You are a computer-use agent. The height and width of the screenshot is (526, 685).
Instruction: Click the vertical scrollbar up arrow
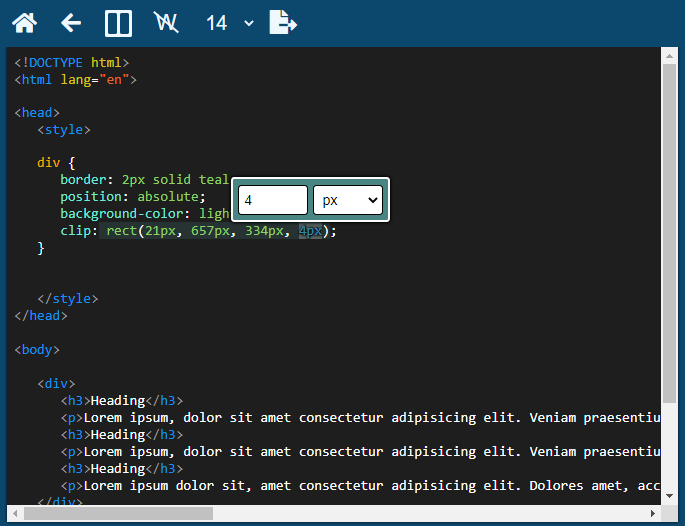tap(669, 56)
